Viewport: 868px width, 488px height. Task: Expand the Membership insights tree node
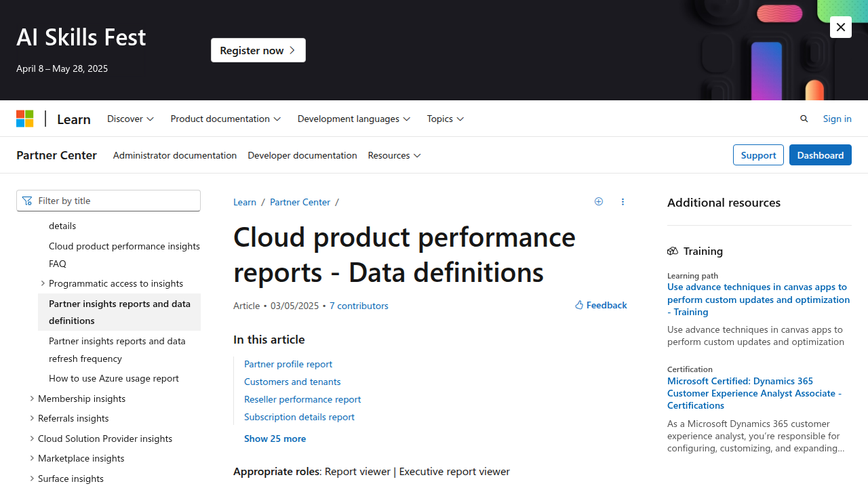(x=32, y=399)
